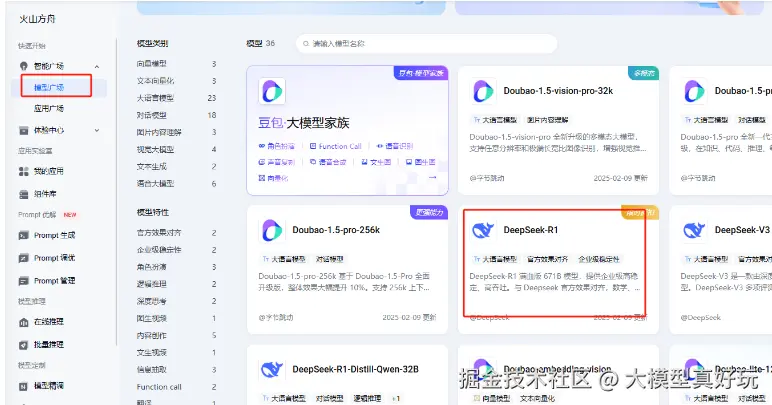The height and width of the screenshot is (405, 772).
Task: Click the 组件库 stack icon
Action: point(23,194)
